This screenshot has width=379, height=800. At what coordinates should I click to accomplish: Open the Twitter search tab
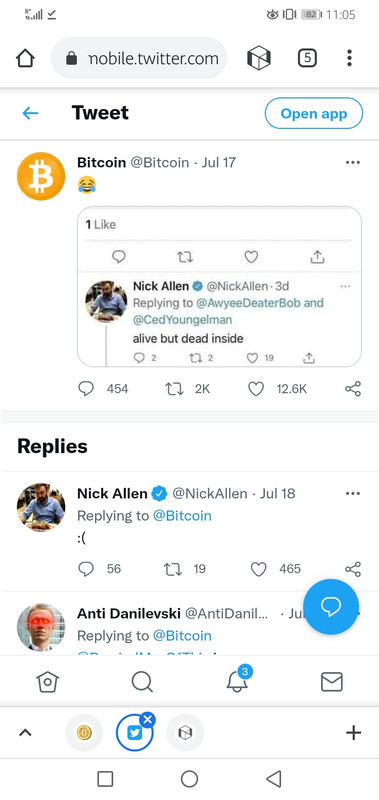click(142, 682)
